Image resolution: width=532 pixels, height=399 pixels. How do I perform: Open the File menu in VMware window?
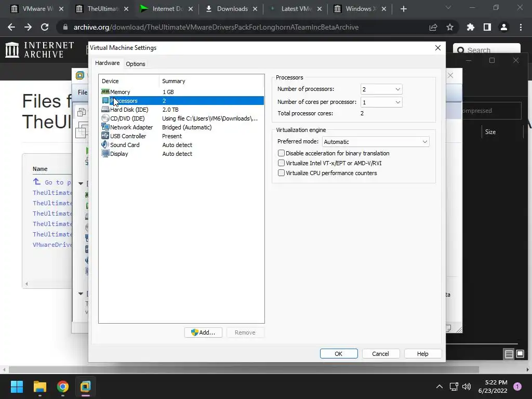(x=83, y=92)
